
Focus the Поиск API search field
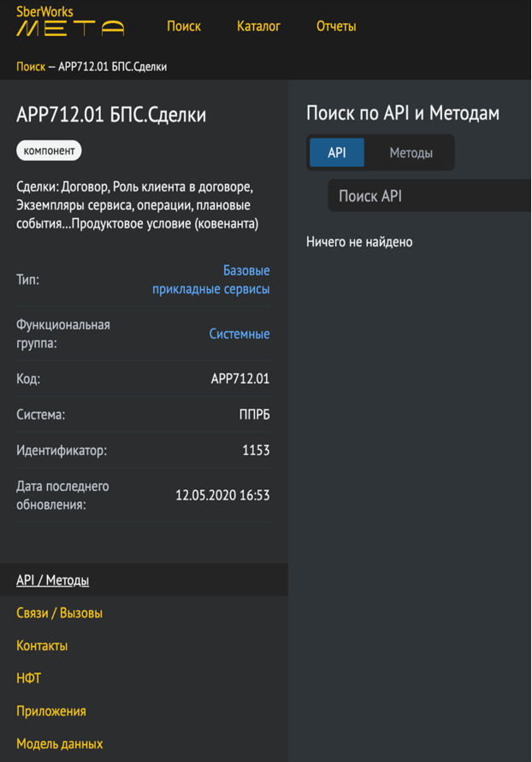(430, 196)
